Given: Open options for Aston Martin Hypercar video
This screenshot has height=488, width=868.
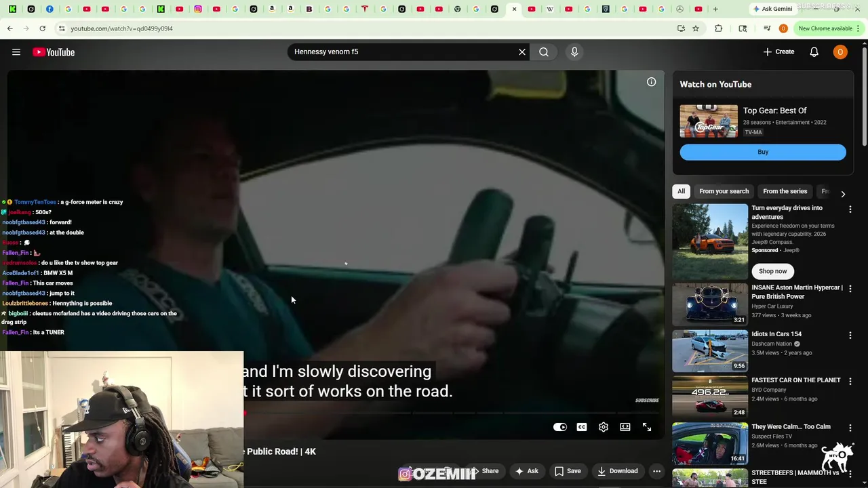Looking at the screenshot, I should click(x=850, y=289).
